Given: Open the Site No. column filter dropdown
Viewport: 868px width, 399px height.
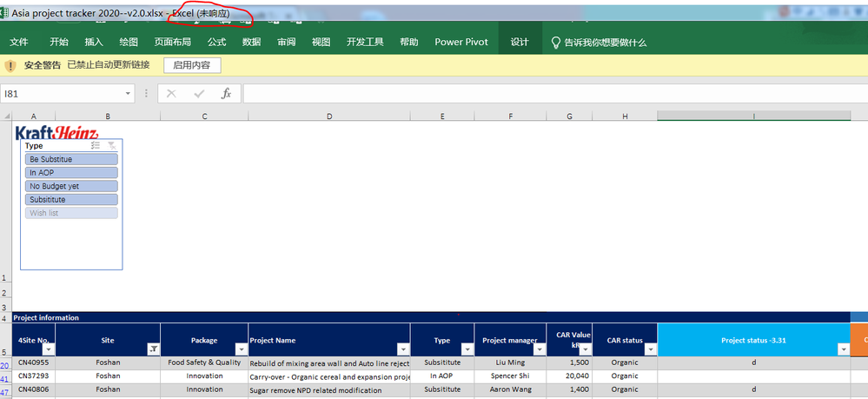Looking at the screenshot, I should (49, 349).
